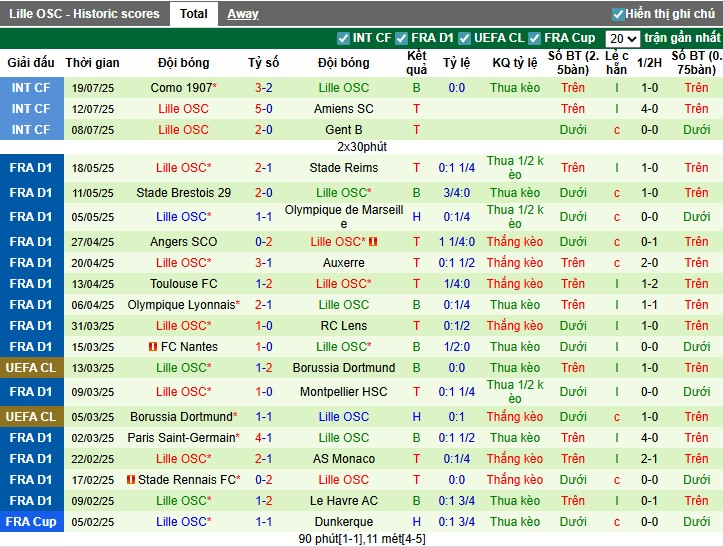The height and width of the screenshot is (547, 723).
Task: Click the 'Kết quả' column header
Action: 416,62
